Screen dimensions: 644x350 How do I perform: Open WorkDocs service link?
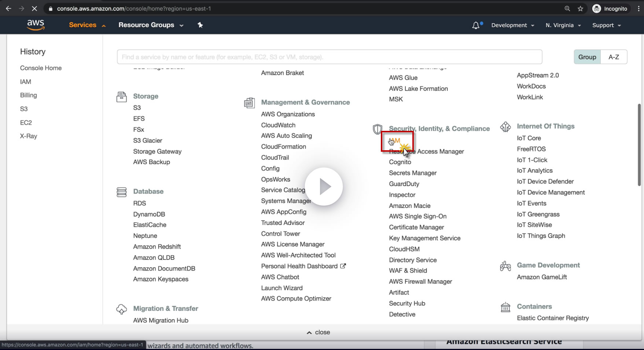531,86
